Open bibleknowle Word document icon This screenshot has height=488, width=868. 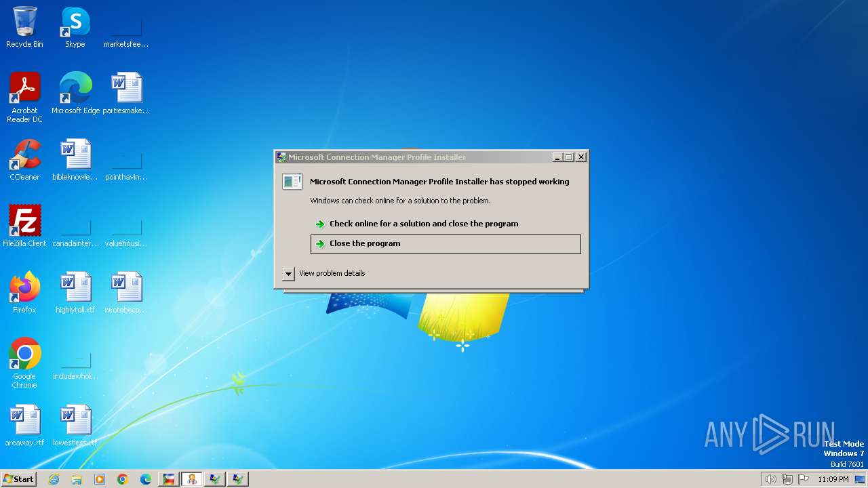[75, 159]
